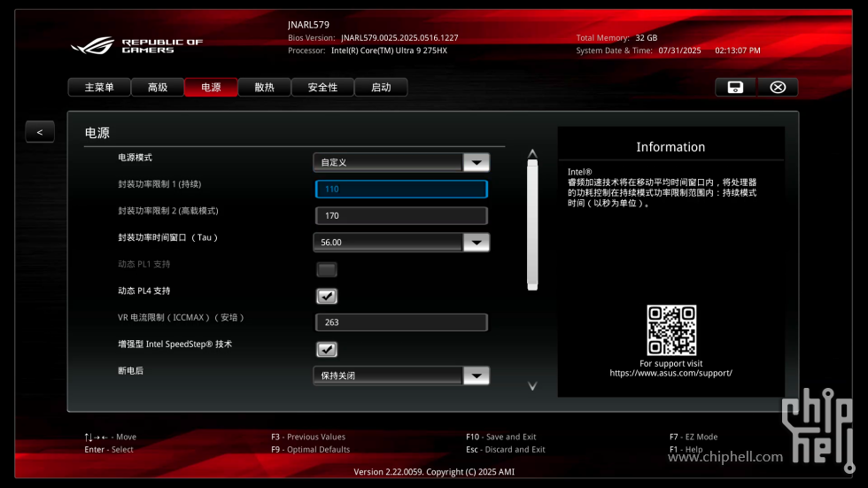Click the save floppy disk icon
This screenshot has width=868, height=488.
click(735, 88)
